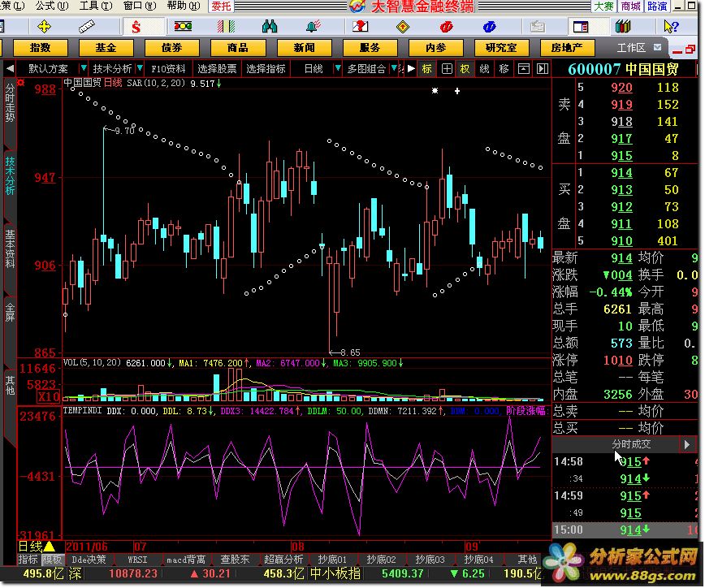Select the macd背离 bottom tab

point(186,560)
